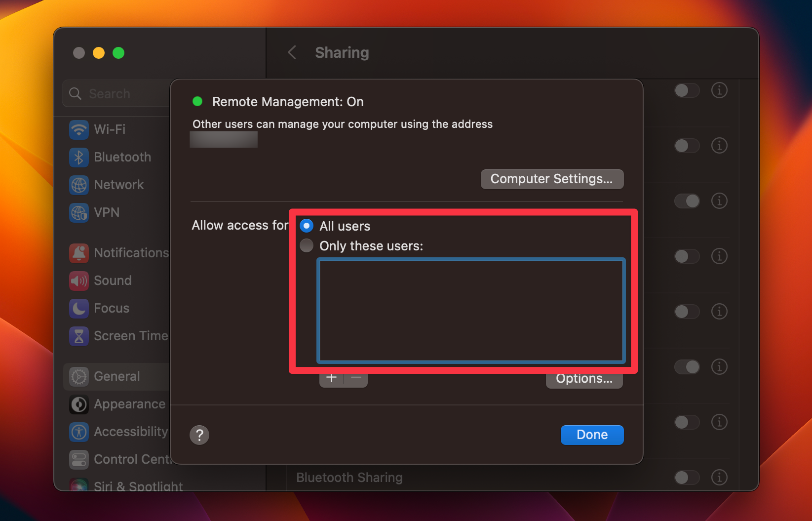Select the All users radio button
Screen dimensions: 812x521
point(306,226)
